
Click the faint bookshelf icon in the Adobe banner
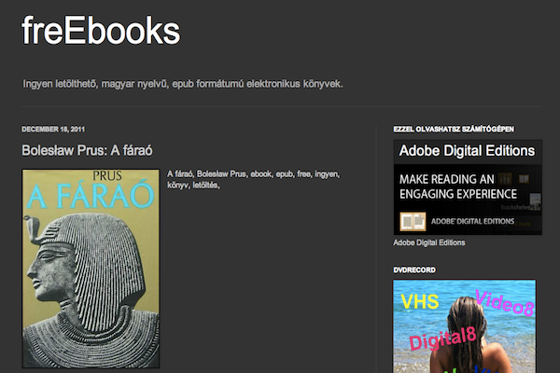point(505,178)
